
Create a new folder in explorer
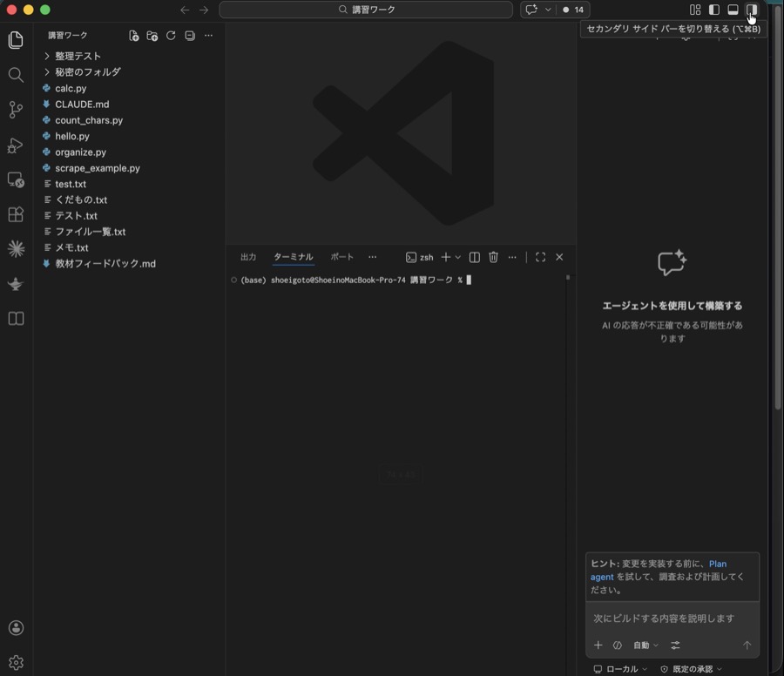pyautogui.click(x=152, y=36)
